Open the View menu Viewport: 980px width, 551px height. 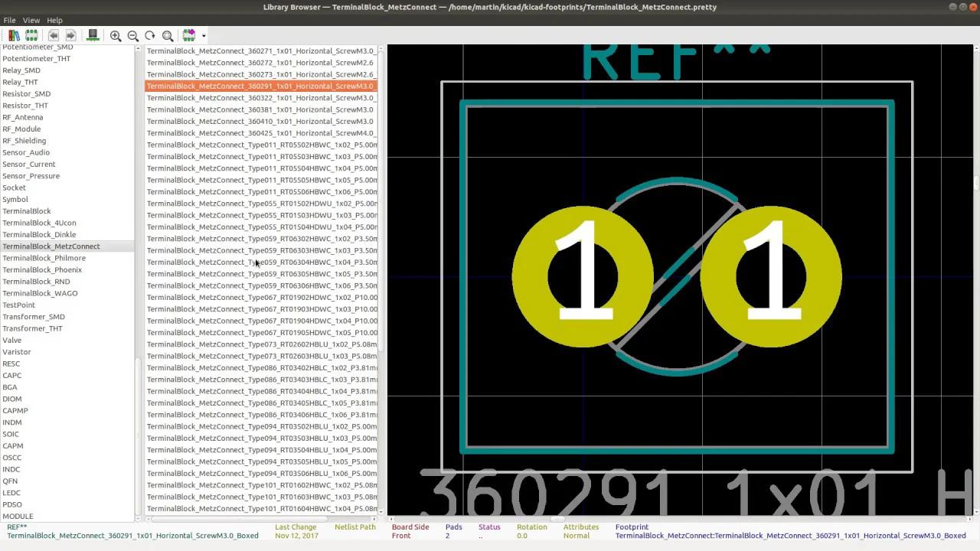click(x=31, y=20)
